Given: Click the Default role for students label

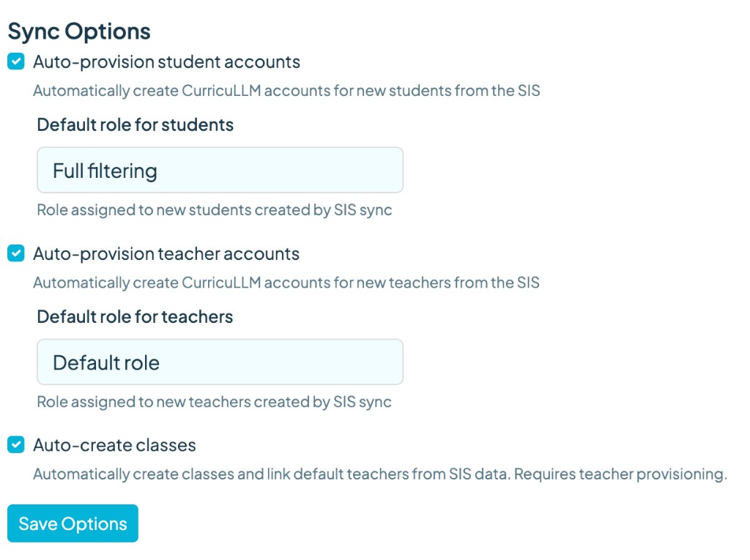Looking at the screenshot, I should (135, 124).
